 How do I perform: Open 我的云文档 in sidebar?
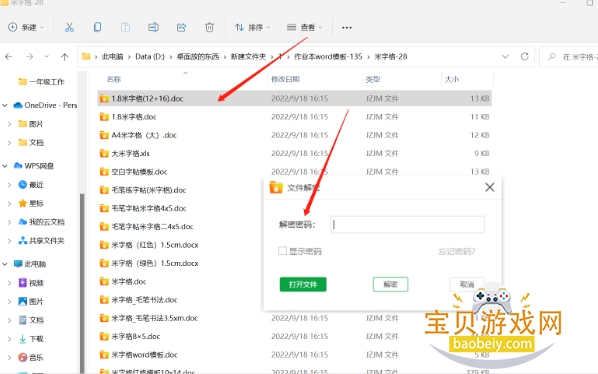tap(42, 222)
